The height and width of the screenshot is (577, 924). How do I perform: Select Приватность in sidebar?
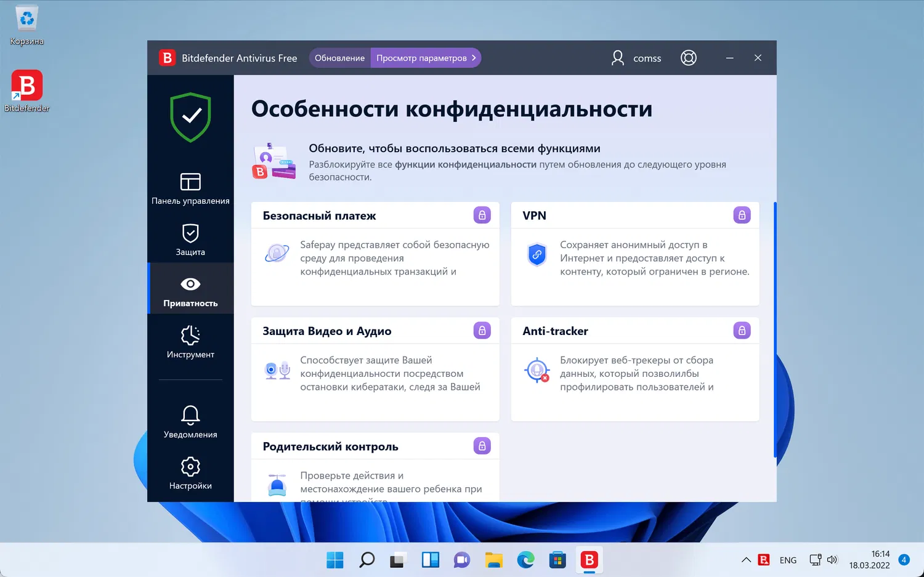(190, 288)
